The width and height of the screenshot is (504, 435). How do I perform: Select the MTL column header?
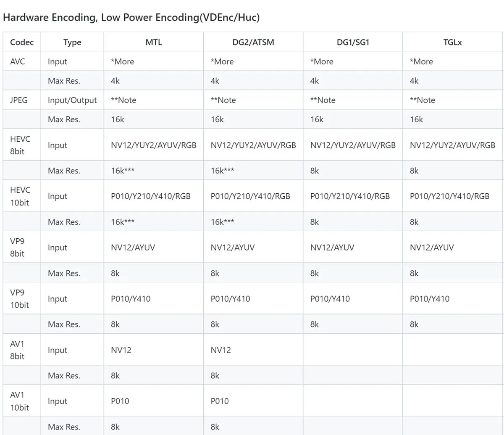[x=154, y=42]
